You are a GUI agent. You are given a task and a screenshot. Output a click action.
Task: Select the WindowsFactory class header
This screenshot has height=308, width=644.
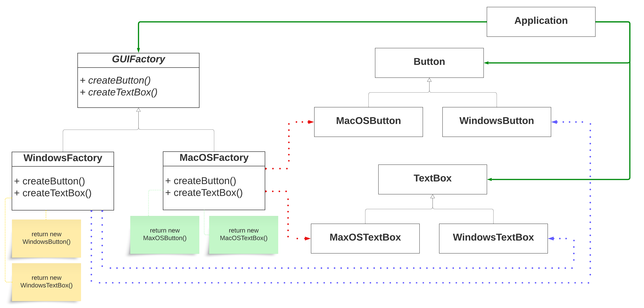pos(63,158)
